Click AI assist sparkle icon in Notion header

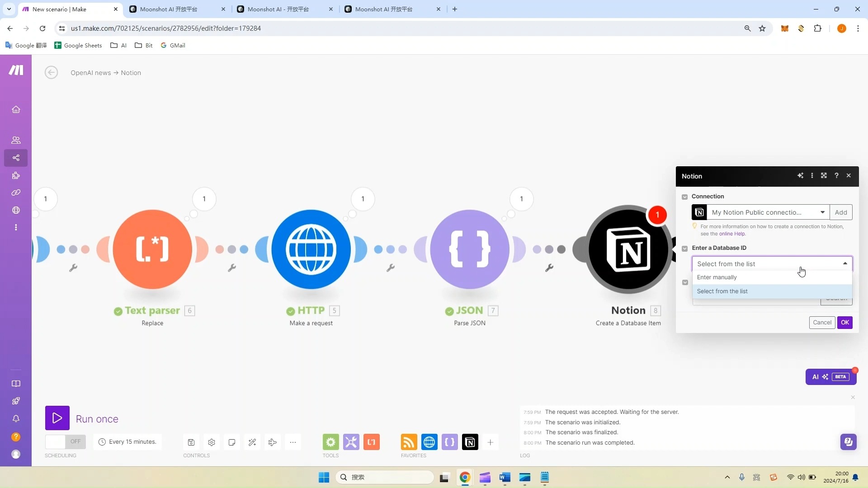click(x=800, y=176)
